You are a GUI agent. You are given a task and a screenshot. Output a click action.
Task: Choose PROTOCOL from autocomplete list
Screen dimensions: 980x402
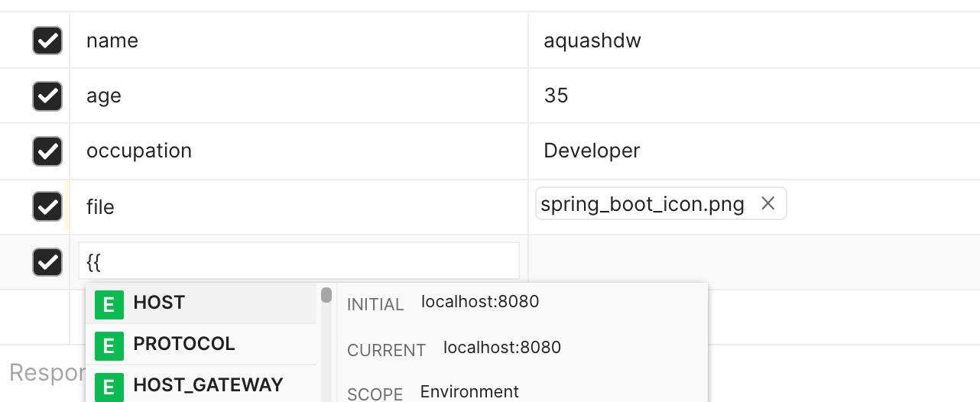[184, 344]
